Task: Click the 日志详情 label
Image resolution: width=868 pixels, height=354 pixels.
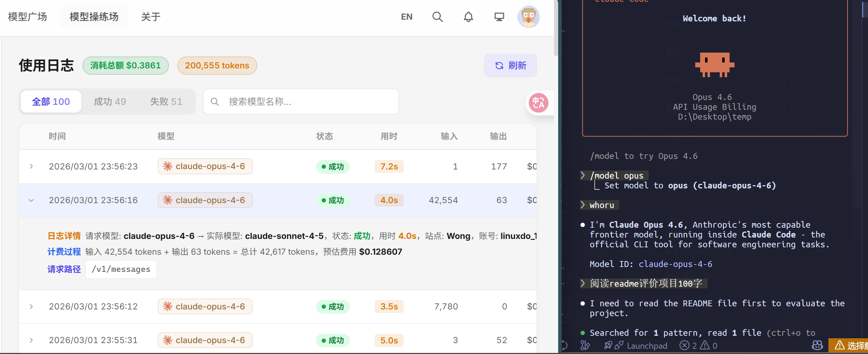Action: [64, 236]
